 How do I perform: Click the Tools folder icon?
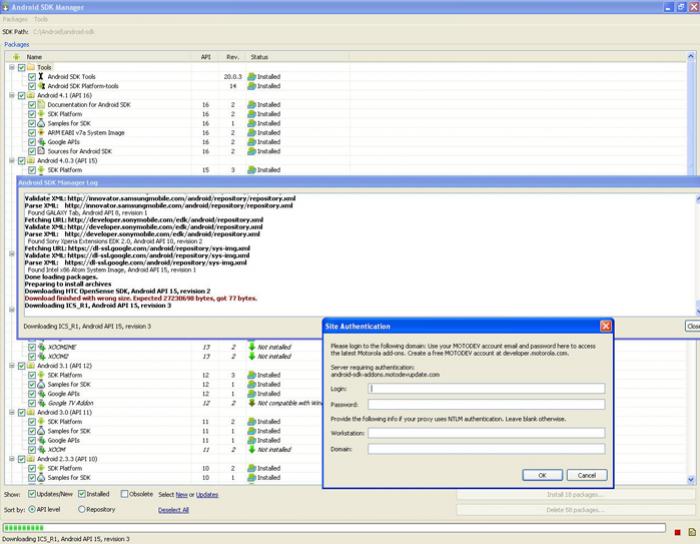(x=31, y=67)
